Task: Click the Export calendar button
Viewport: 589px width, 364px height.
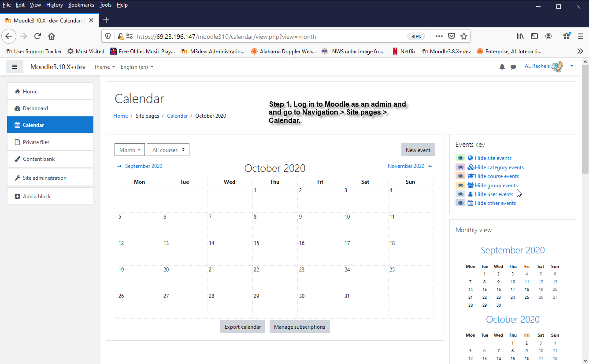Action: [243, 327]
